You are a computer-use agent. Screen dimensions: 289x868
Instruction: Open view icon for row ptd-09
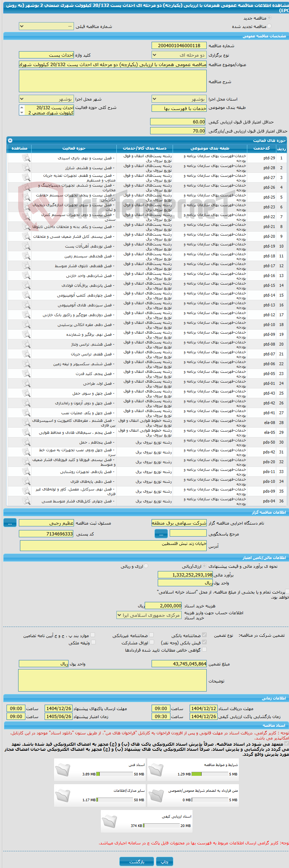(x=26, y=334)
